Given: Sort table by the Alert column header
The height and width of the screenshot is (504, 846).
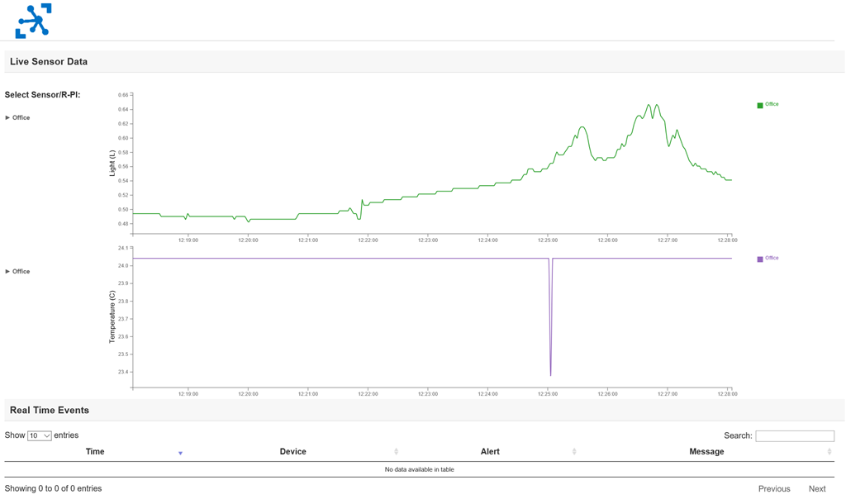Looking at the screenshot, I should tap(490, 452).
